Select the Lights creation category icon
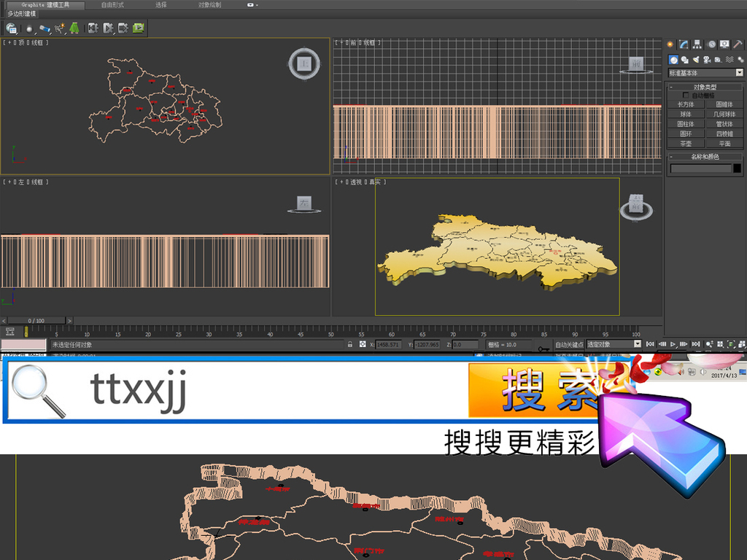Viewport: 747px width, 560px height. coord(695,60)
